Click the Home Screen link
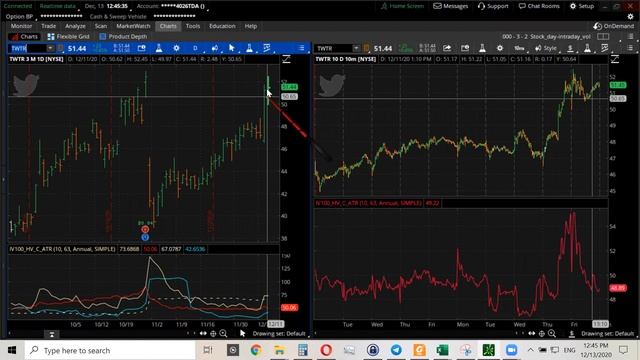Viewport: 640px width, 360px height. pos(402,6)
